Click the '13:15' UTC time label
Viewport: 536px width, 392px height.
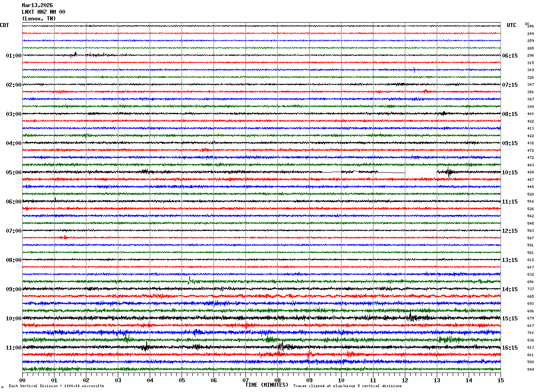pos(509,260)
